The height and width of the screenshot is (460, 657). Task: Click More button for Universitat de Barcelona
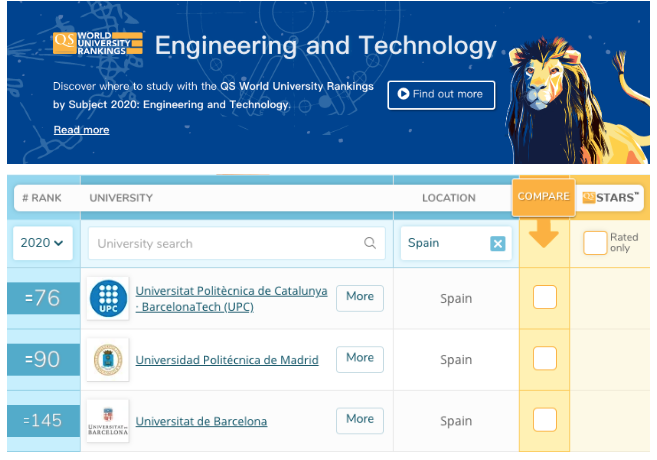[x=359, y=419]
